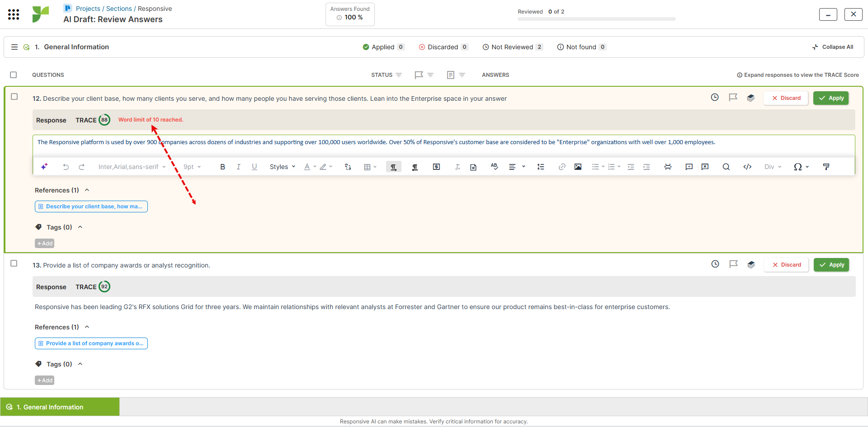Click the format painter icon

(x=826, y=167)
